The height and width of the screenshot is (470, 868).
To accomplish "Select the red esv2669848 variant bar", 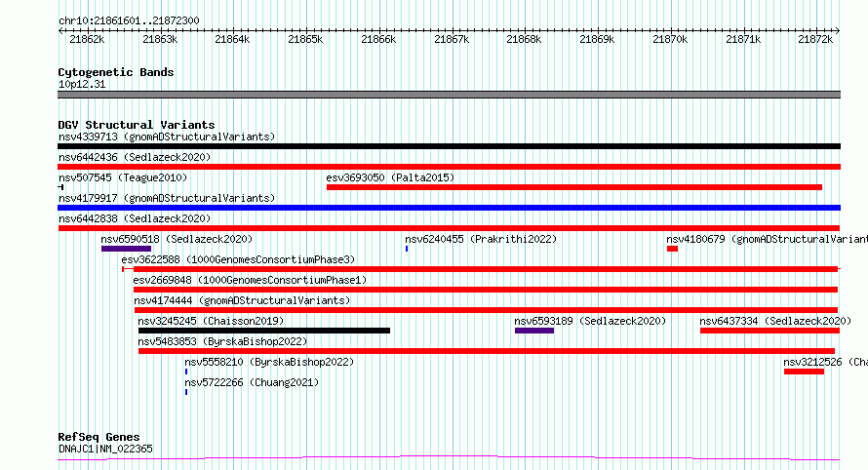I will (x=486, y=290).
